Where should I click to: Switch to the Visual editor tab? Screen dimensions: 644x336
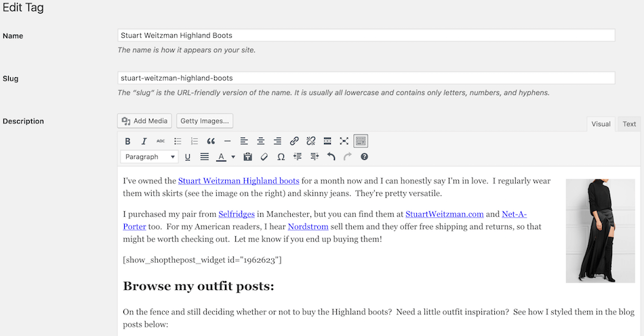[601, 124]
